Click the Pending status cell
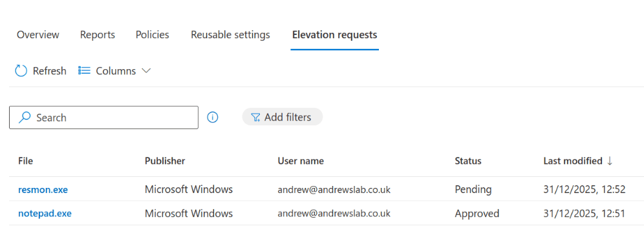The width and height of the screenshot is (644, 246). pos(473,189)
